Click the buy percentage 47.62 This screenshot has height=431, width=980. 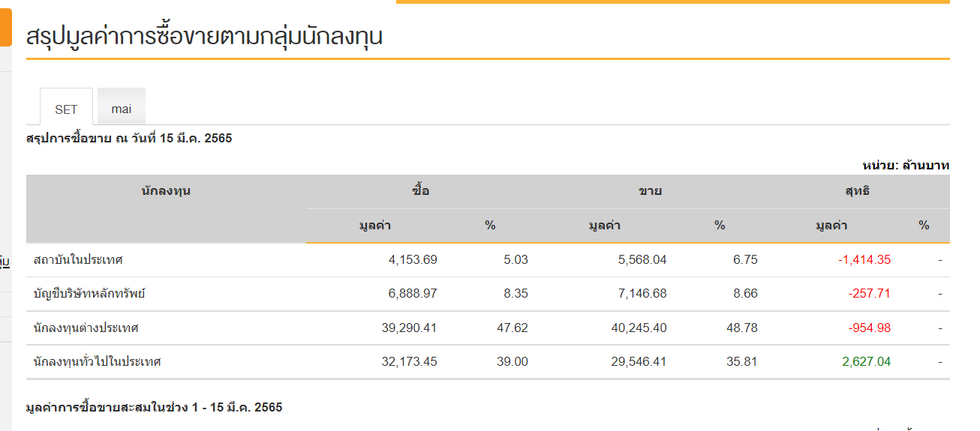(x=513, y=328)
